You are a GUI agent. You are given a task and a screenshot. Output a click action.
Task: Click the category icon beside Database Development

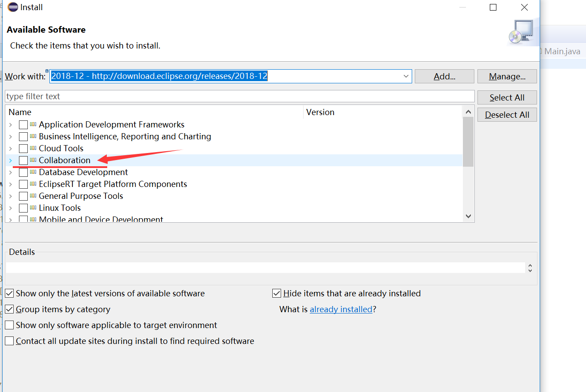click(33, 172)
